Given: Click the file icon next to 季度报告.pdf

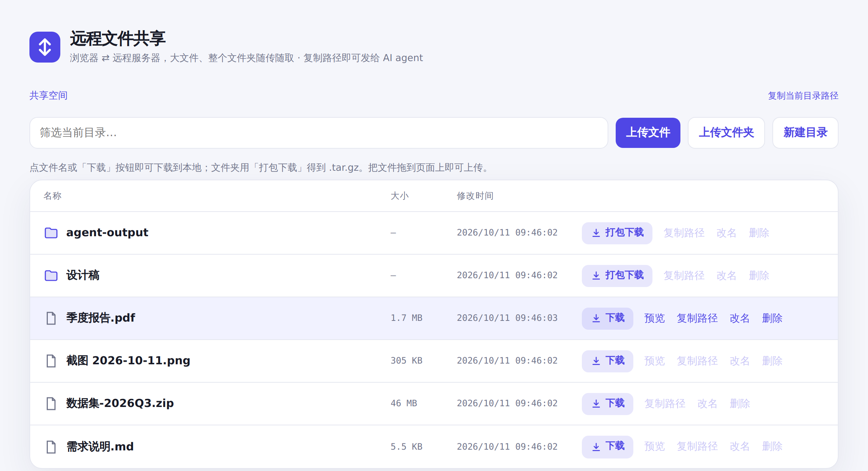Looking at the screenshot, I should coord(51,318).
